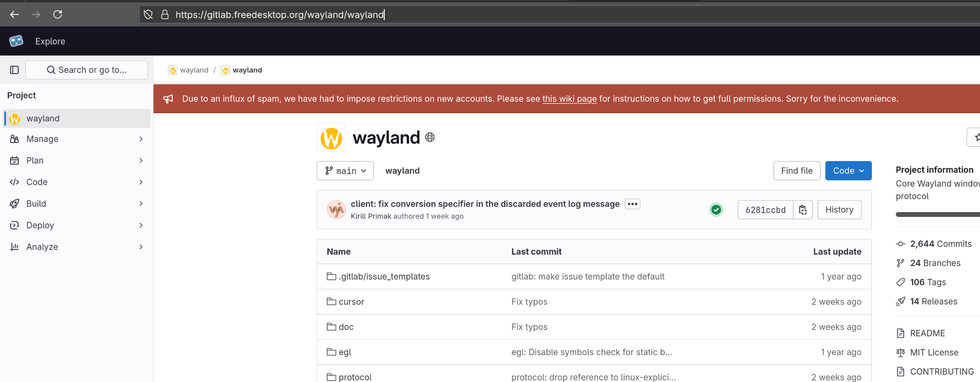Click the 6281ccbd commit hash

click(766, 210)
